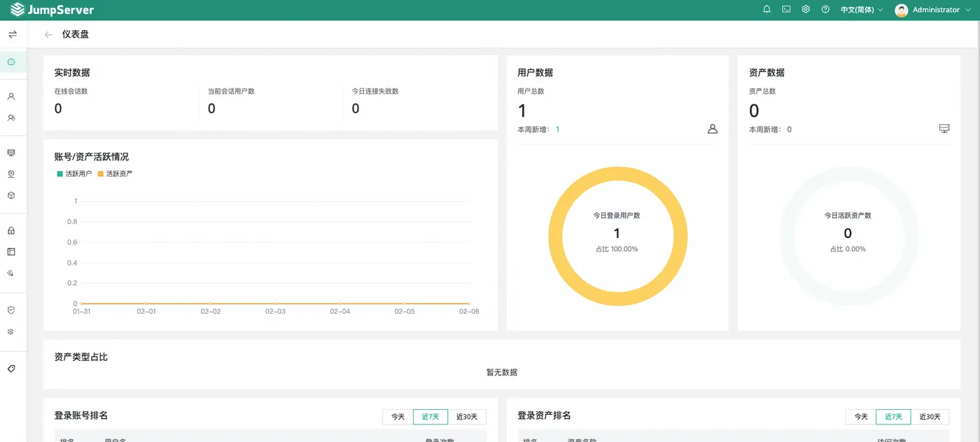Click the help question mark icon
Viewport: 980px width, 442px height.
[x=825, y=10]
